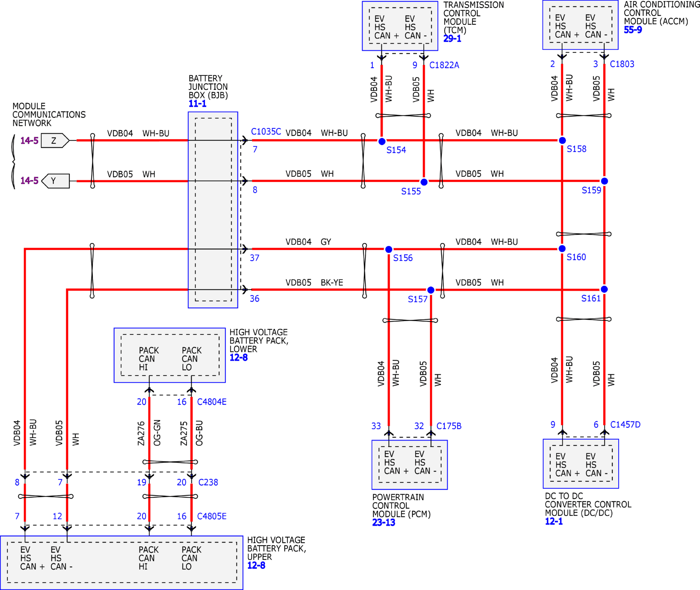Click the S154 splice node
This screenshot has height=590, width=700.
[382, 141]
